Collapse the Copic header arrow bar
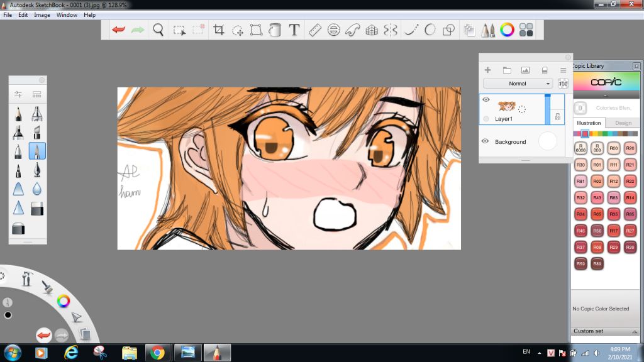 (x=604, y=96)
